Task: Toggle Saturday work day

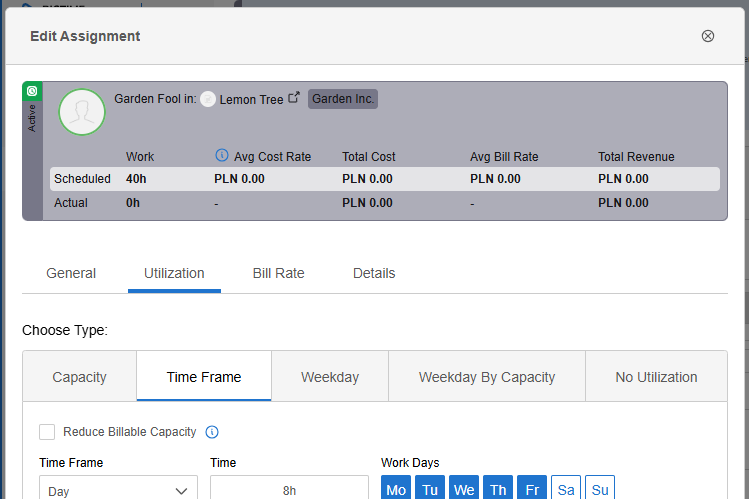Action: [566, 488]
